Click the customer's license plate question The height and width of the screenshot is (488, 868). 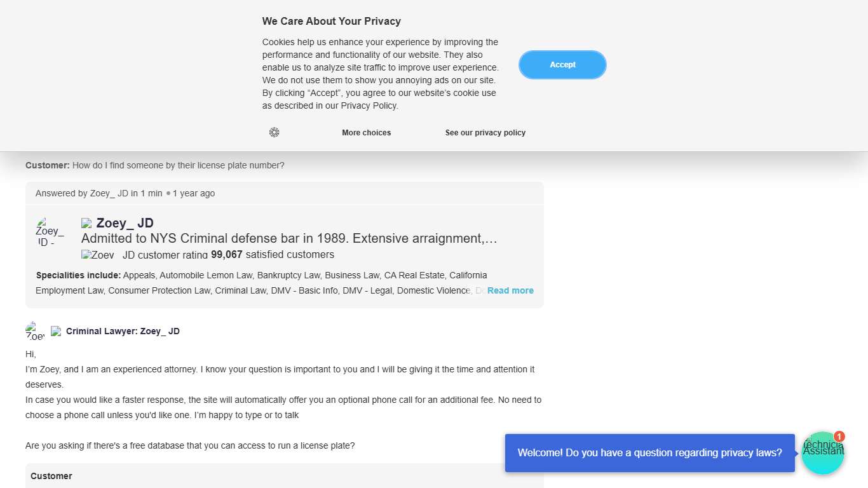(178, 165)
